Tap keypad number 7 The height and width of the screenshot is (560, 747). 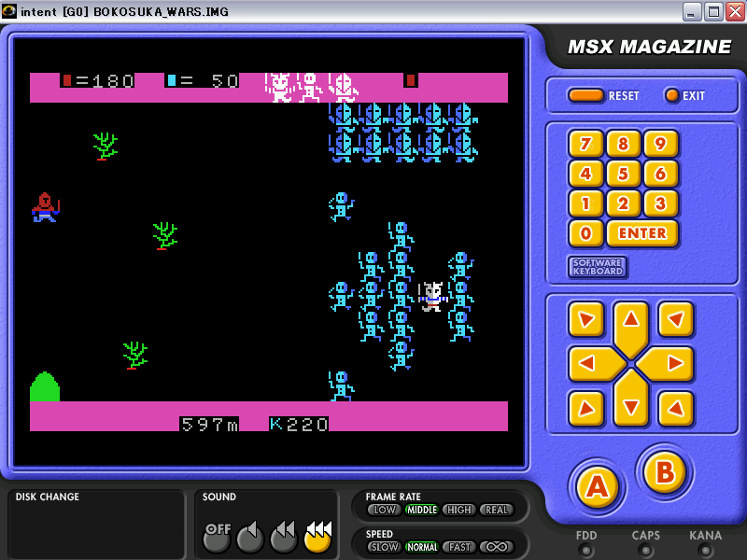pos(585,144)
